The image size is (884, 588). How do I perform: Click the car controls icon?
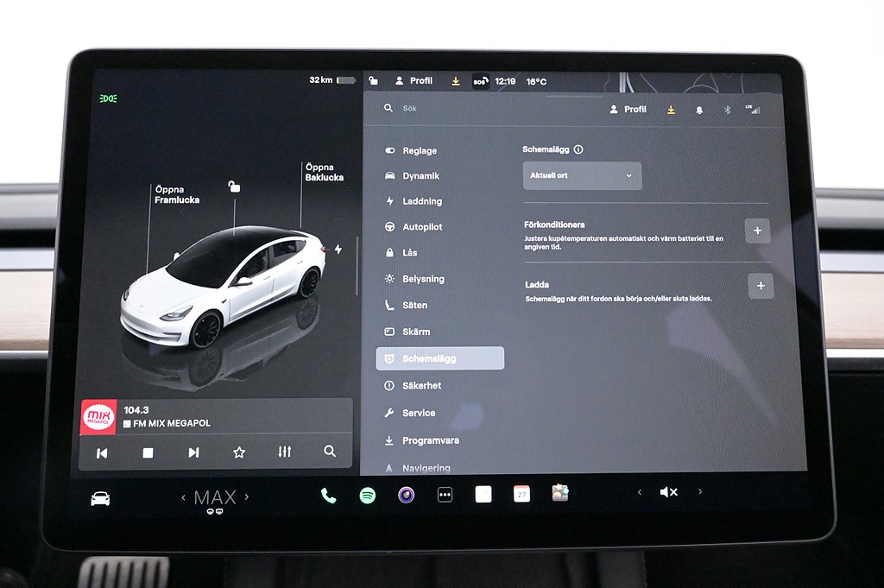(101, 498)
